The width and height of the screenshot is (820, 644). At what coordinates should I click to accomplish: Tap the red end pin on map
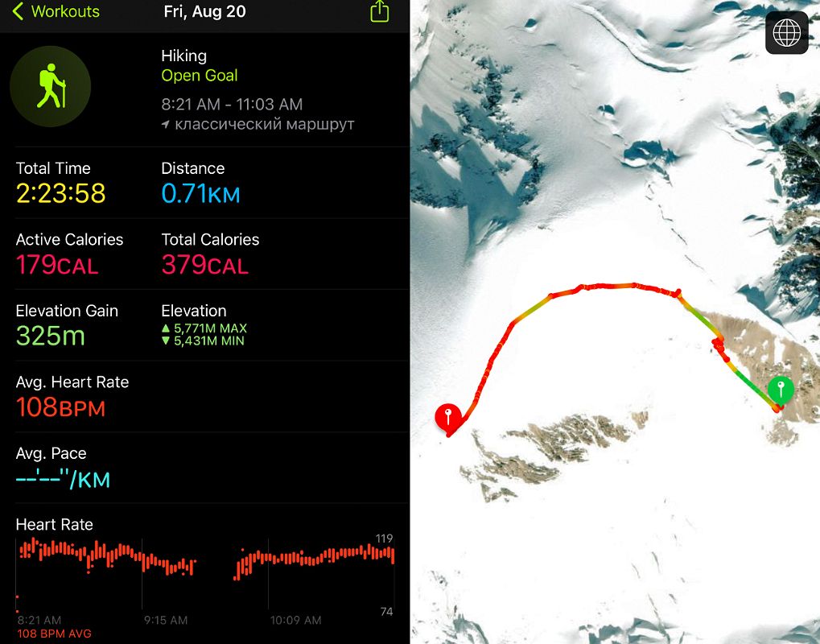point(447,418)
